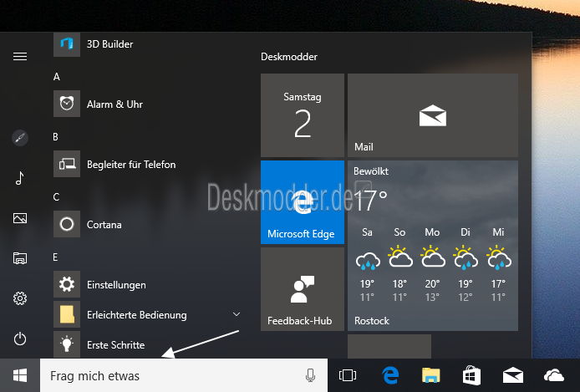Jump to letter B in app list
The width and height of the screenshot is (580, 392).
pyautogui.click(x=55, y=137)
